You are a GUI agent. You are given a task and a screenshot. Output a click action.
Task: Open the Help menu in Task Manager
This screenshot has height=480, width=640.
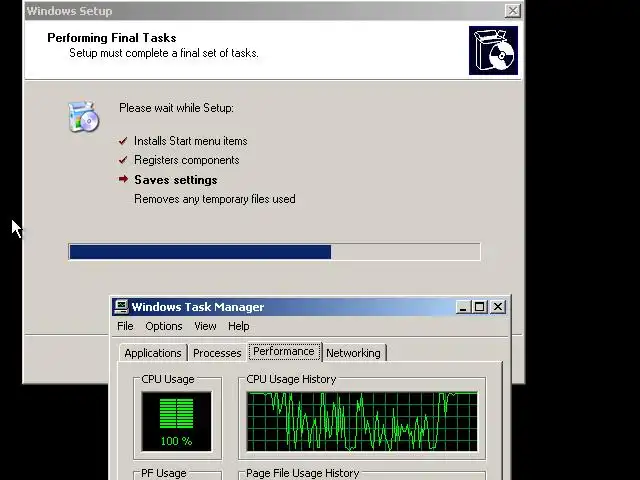(238, 326)
